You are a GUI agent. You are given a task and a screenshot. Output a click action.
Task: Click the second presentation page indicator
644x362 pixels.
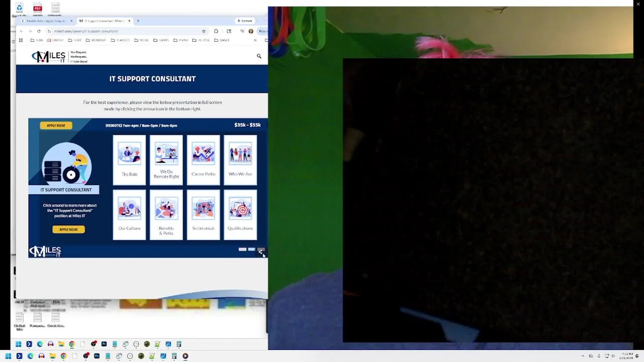(x=252, y=249)
